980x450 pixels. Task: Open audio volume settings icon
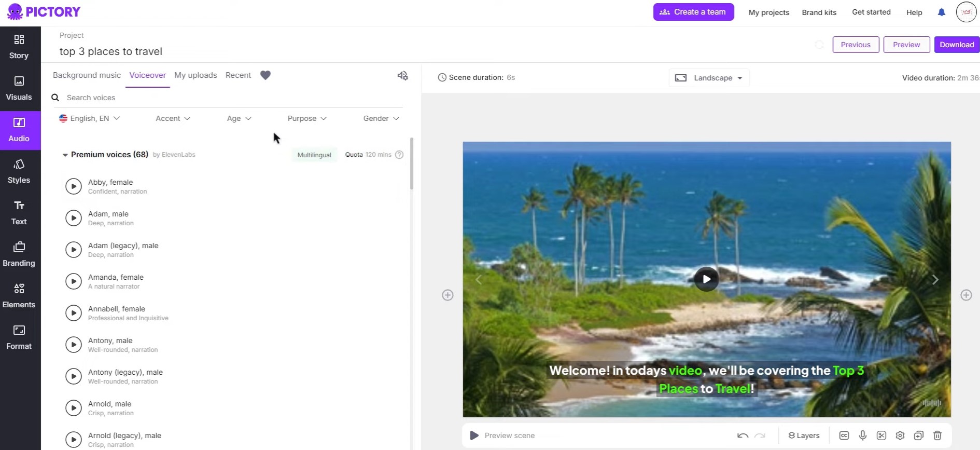(x=403, y=76)
